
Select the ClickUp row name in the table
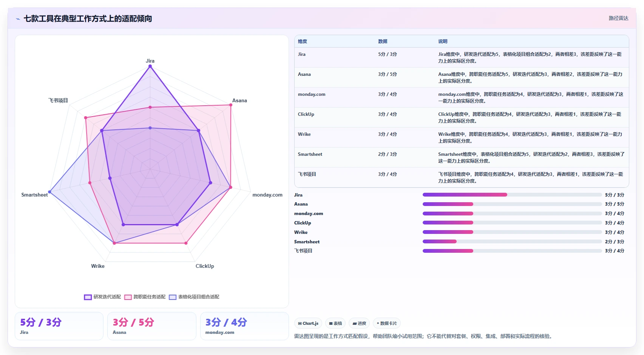[x=306, y=114]
